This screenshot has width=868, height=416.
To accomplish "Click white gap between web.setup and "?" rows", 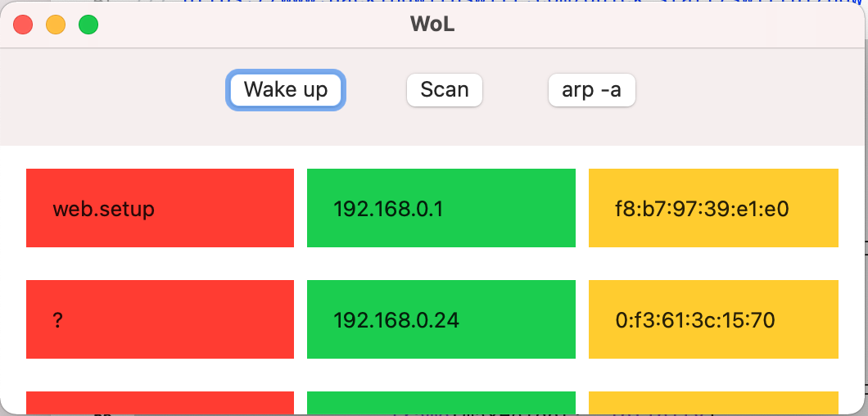I will click(432, 263).
